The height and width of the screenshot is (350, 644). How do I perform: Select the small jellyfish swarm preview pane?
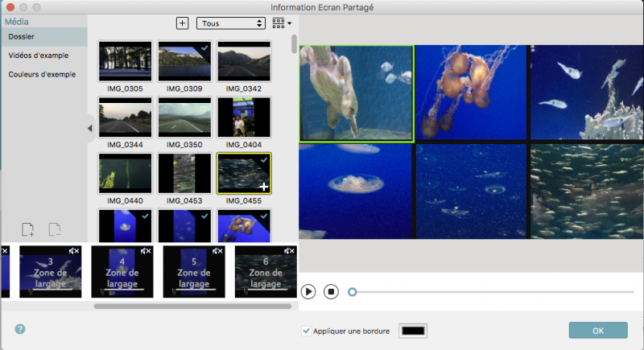point(471,191)
